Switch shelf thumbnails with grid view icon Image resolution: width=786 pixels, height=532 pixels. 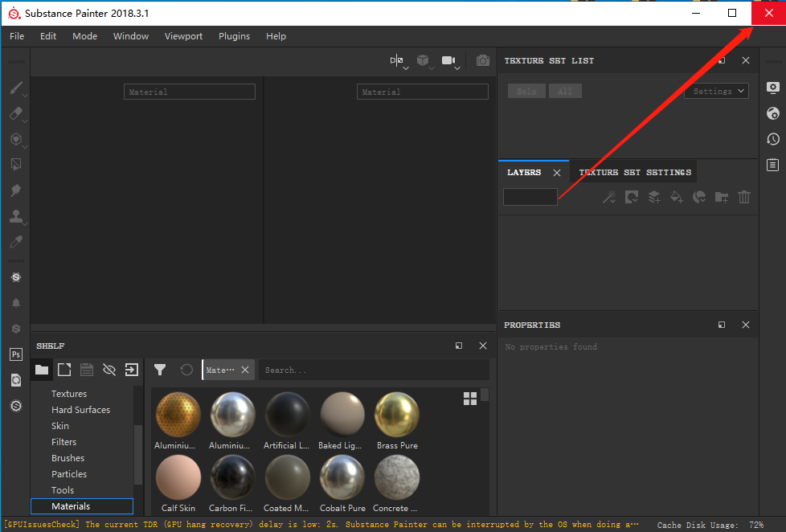click(x=470, y=399)
